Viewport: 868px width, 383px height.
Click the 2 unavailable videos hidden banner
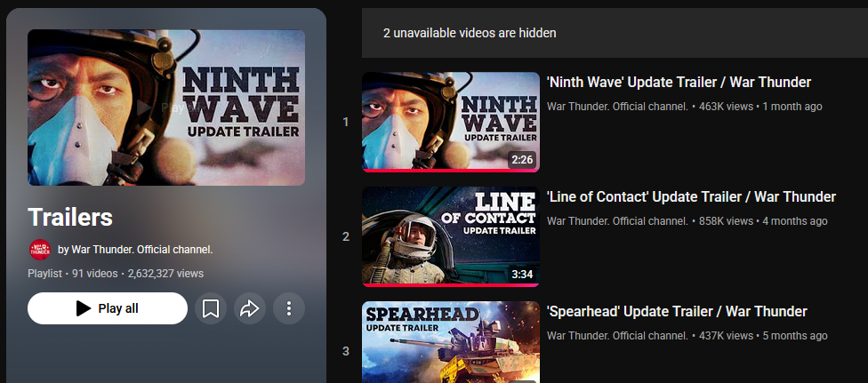point(615,33)
